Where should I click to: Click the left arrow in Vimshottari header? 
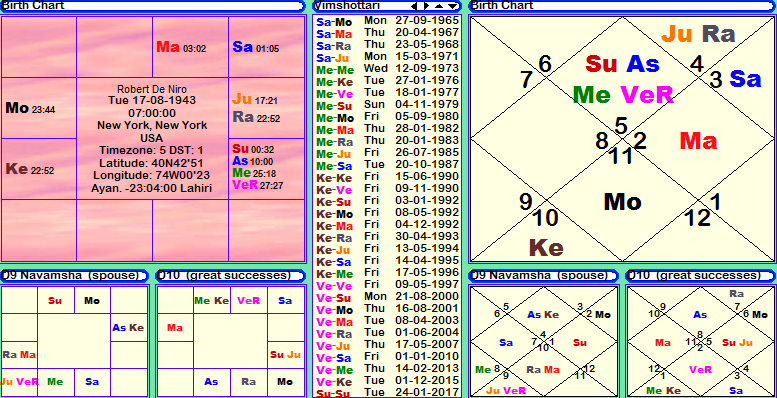[414, 6]
